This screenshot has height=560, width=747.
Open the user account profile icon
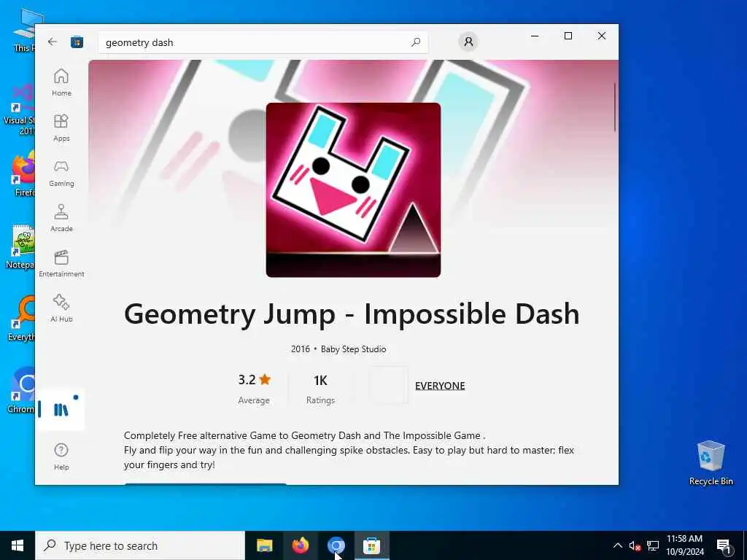click(x=468, y=42)
